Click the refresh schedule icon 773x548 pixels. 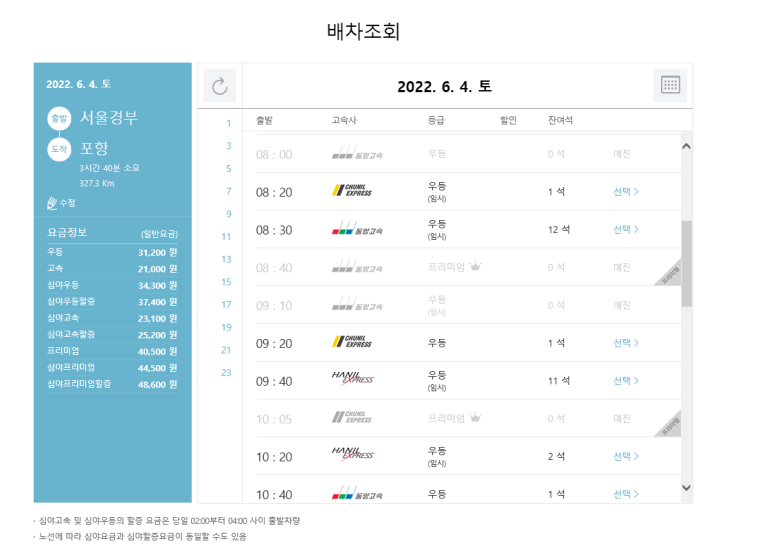pyautogui.click(x=219, y=86)
